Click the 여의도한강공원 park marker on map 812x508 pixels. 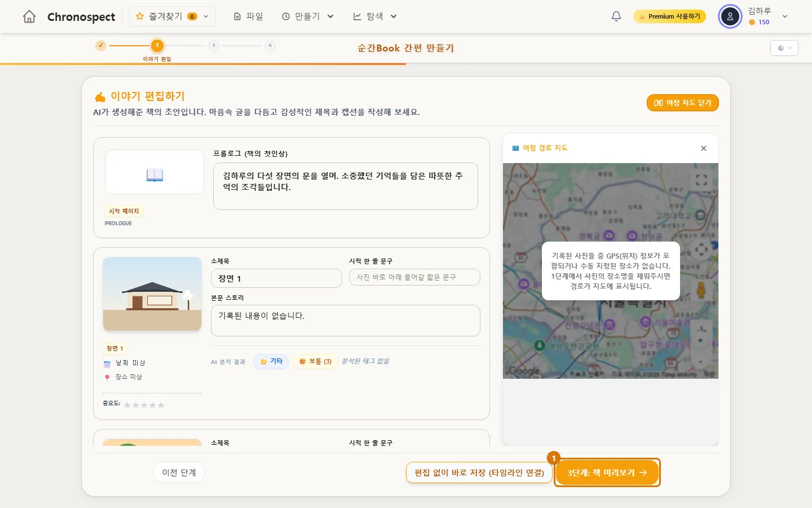pyautogui.click(x=539, y=345)
